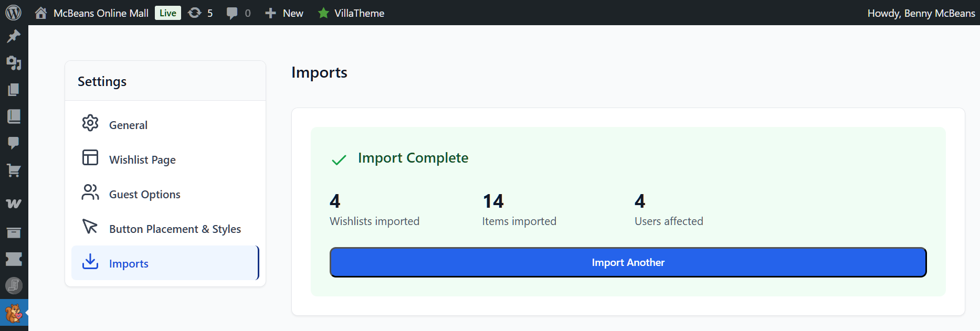Viewport: 980px width, 331px height.
Task: Open Pages from the admin sidebar
Action: point(14,90)
